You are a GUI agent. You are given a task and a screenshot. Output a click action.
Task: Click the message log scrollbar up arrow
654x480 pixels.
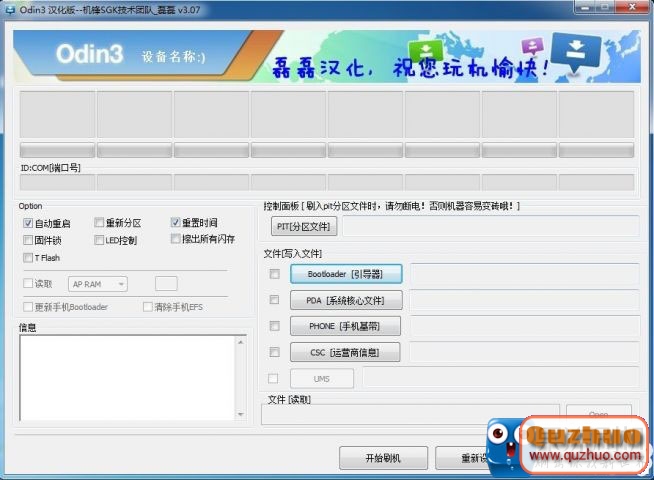(x=241, y=342)
